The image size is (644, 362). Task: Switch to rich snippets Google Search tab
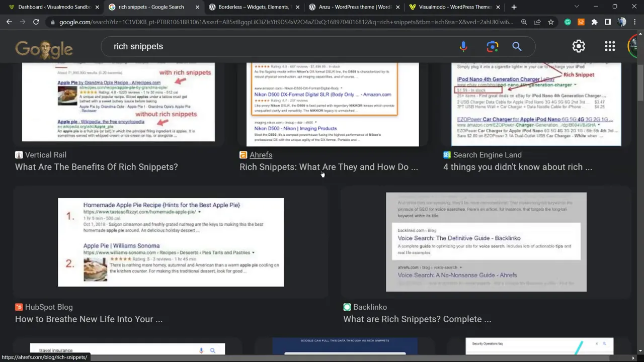click(x=153, y=7)
